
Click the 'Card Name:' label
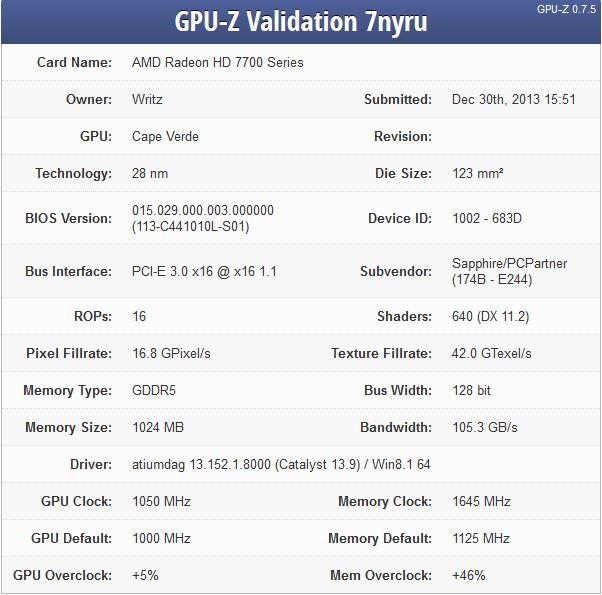pos(74,62)
